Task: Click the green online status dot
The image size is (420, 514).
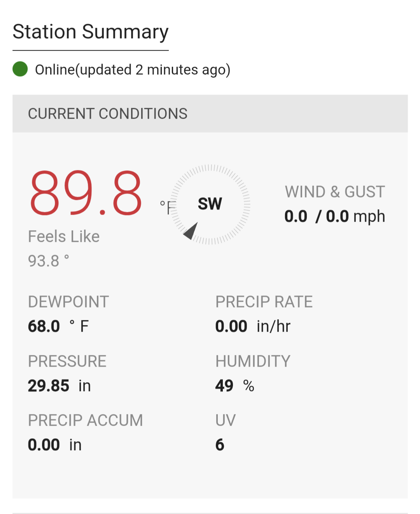Action: (x=20, y=69)
